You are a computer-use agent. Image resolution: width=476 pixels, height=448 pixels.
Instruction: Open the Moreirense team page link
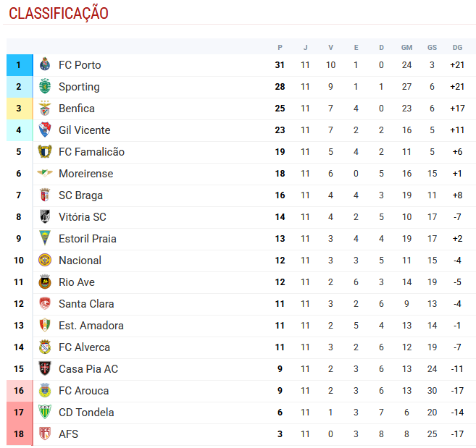pos(85,174)
